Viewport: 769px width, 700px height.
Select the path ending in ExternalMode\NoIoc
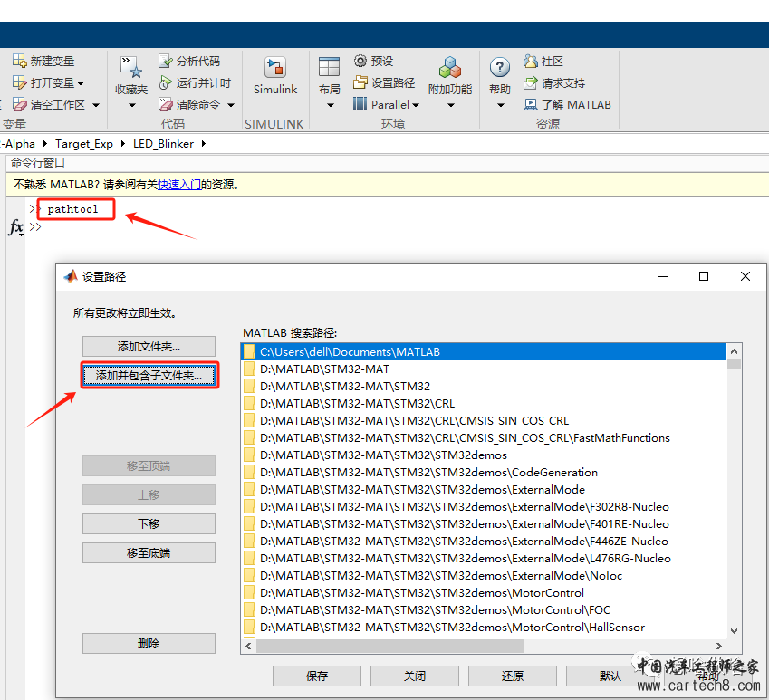[484, 576]
